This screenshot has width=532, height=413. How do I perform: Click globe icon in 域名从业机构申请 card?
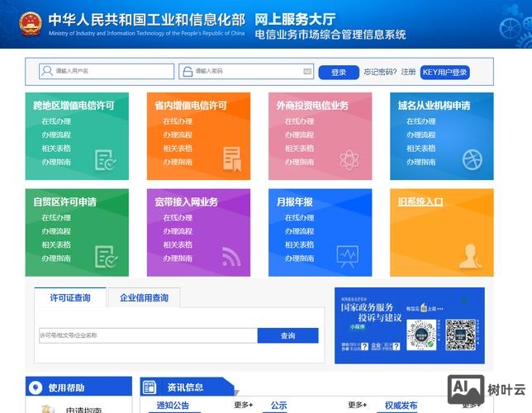click(x=473, y=159)
